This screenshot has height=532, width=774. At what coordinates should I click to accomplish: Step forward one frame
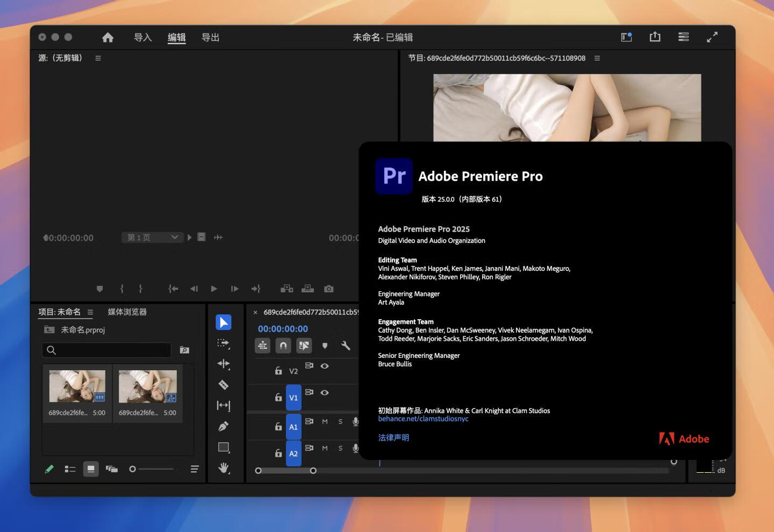coord(234,289)
